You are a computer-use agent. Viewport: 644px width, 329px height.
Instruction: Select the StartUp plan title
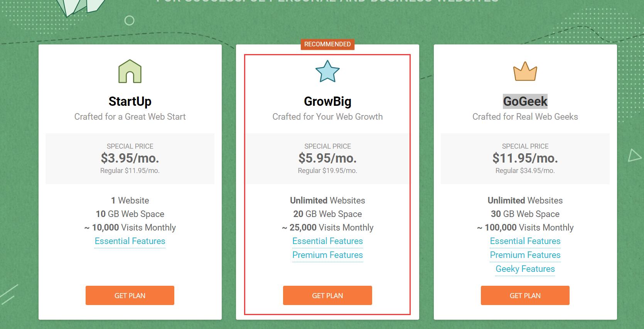(130, 102)
